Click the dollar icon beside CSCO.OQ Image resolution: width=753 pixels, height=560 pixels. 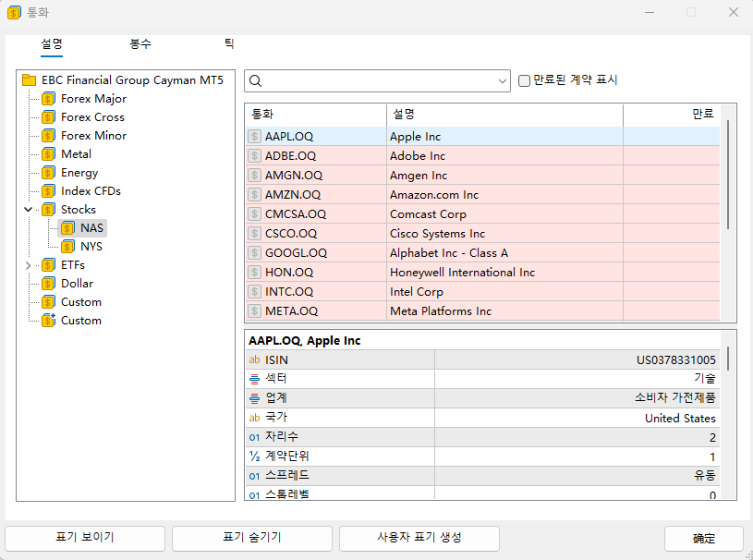(x=254, y=234)
